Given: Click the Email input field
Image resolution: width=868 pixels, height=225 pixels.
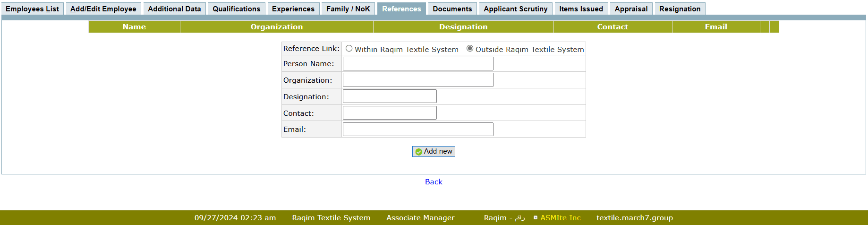Looking at the screenshot, I should [x=418, y=130].
